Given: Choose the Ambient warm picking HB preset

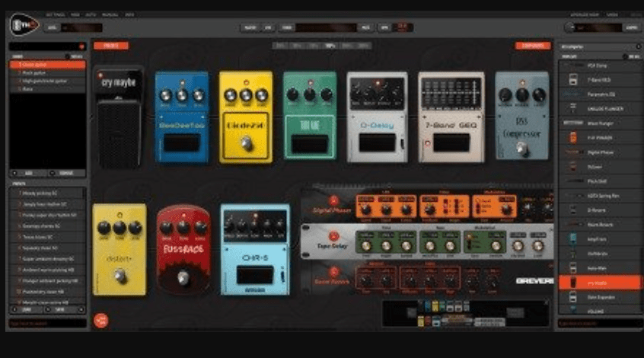Looking at the screenshot, I should coord(47,270).
